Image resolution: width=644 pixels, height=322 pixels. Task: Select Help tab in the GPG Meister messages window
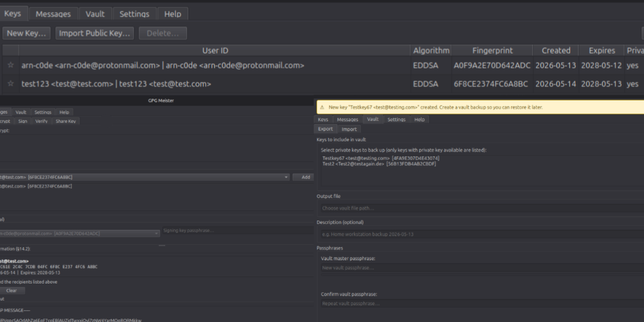64,112
